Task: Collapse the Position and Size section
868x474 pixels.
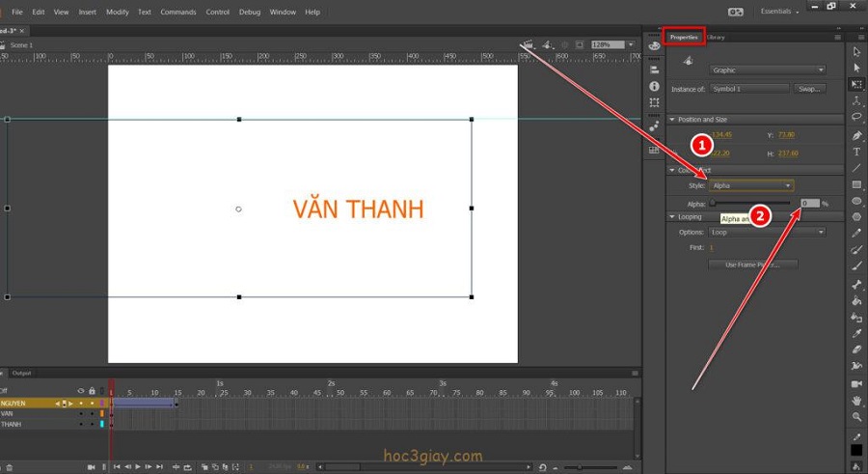Action: click(x=672, y=120)
